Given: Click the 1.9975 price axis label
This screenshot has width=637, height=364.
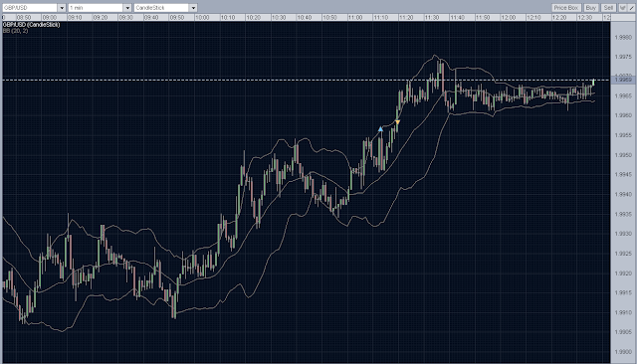Looking at the screenshot, I should [623, 57].
